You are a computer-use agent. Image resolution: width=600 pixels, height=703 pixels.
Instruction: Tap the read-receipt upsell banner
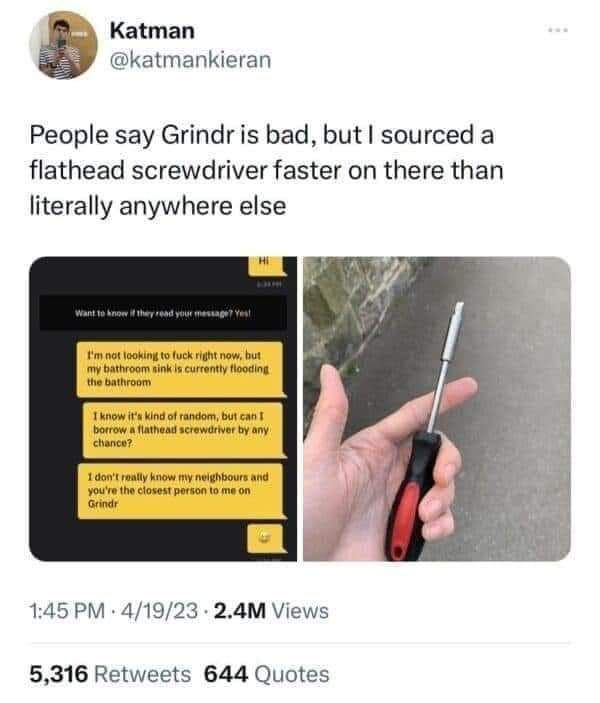pos(163,313)
